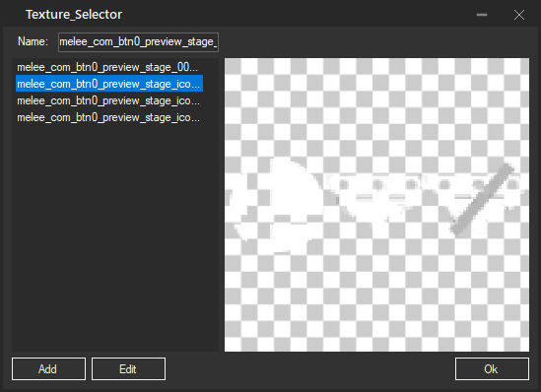Close the Texture_Selector dialog
This screenshot has height=392, width=541.
[x=519, y=15]
